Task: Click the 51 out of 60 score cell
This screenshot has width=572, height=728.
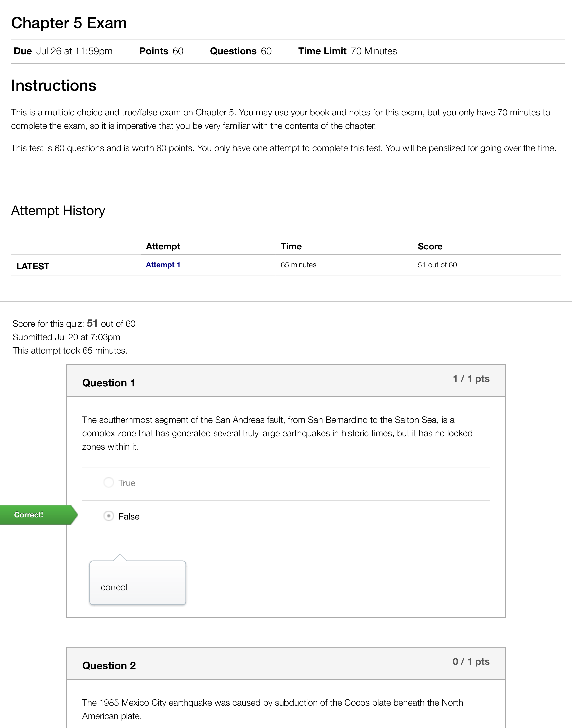Action: coord(437,265)
